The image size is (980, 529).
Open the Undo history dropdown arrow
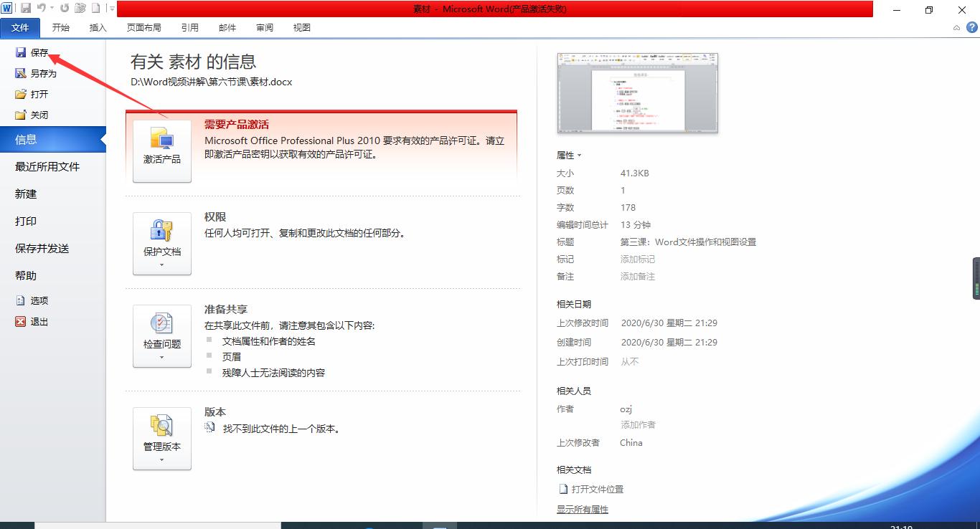(x=51, y=8)
